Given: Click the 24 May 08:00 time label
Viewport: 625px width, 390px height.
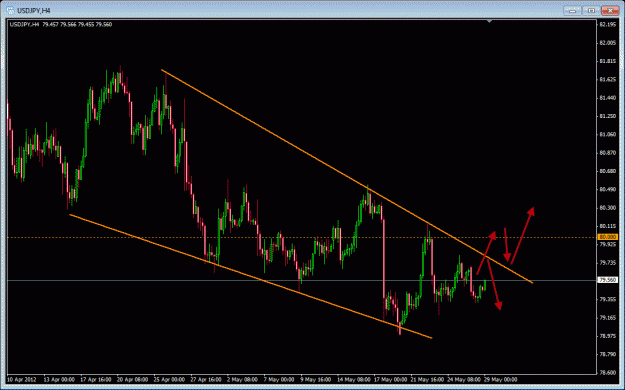Looking at the screenshot, I should [464, 380].
